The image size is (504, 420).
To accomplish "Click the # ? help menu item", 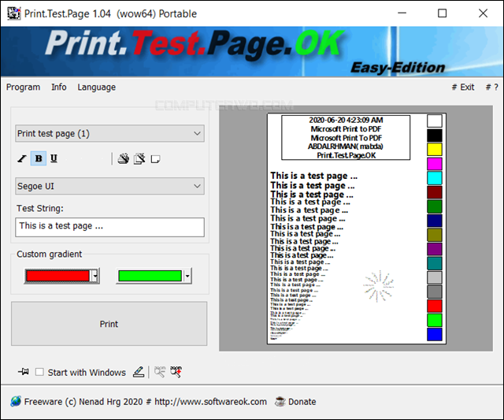I will 491,87.
